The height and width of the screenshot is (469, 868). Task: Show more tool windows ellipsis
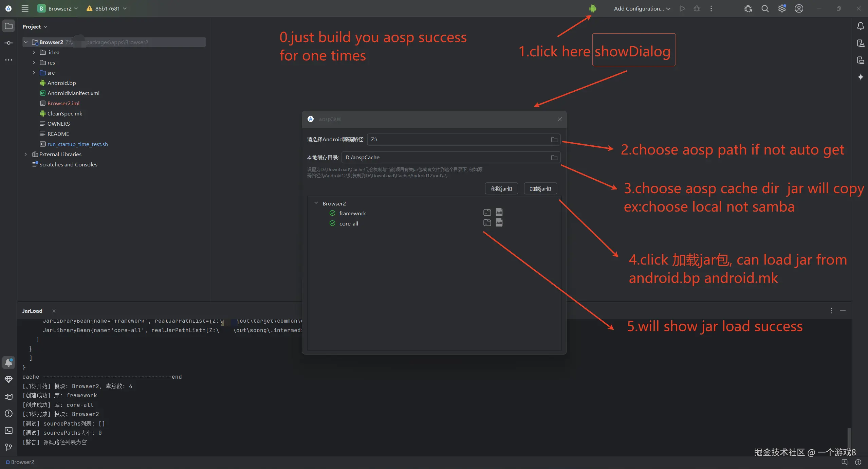(9, 60)
